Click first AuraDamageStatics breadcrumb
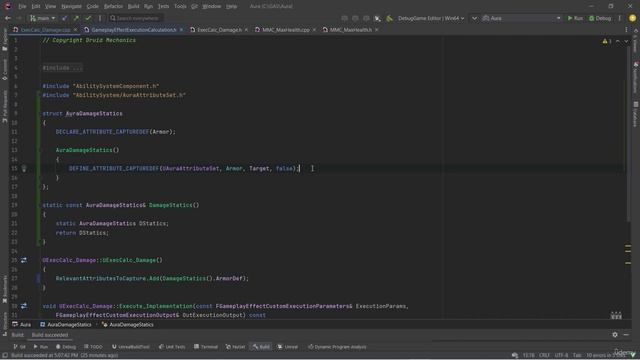The width and height of the screenshot is (640, 360). pos(66,325)
